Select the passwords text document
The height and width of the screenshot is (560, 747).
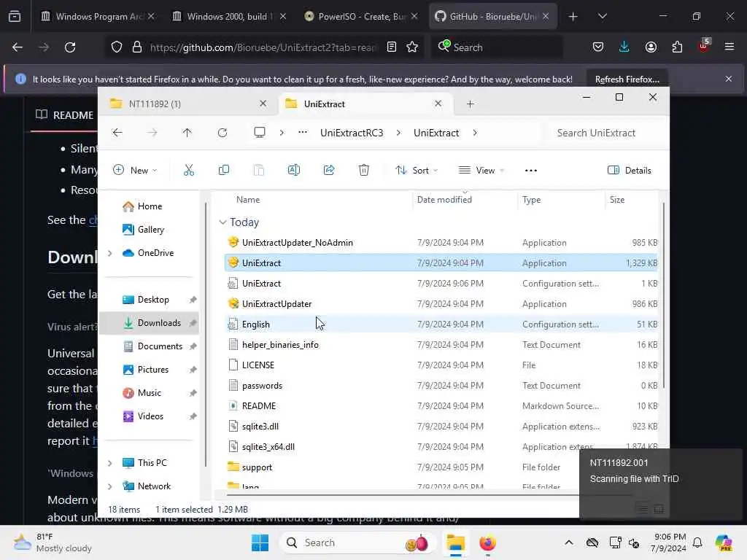coord(262,386)
